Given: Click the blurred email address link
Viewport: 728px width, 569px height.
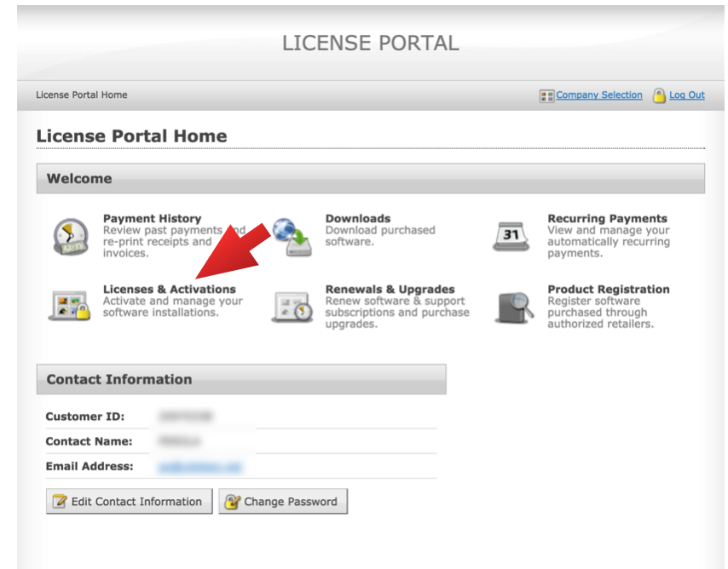Looking at the screenshot, I should (199, 467).
